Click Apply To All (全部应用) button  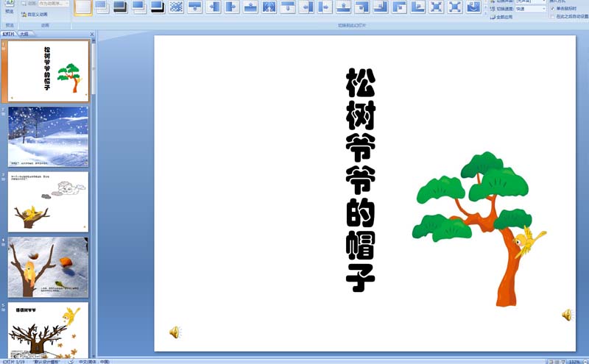[x=501, y=17]
